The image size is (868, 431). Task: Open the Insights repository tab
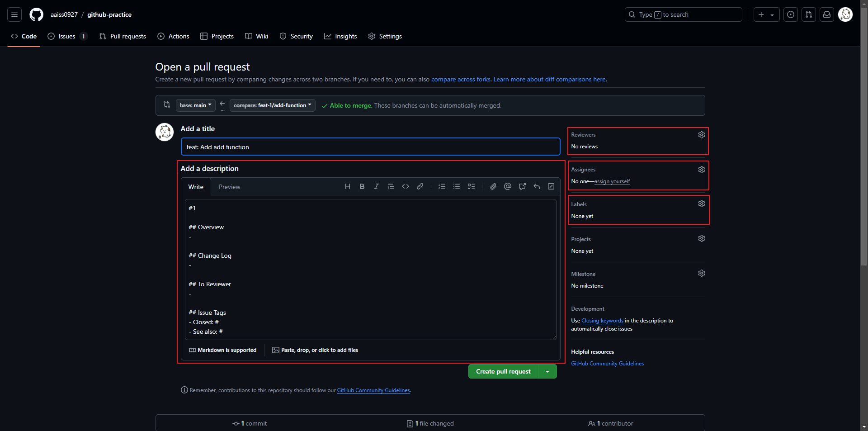click(x=340, y=36)
